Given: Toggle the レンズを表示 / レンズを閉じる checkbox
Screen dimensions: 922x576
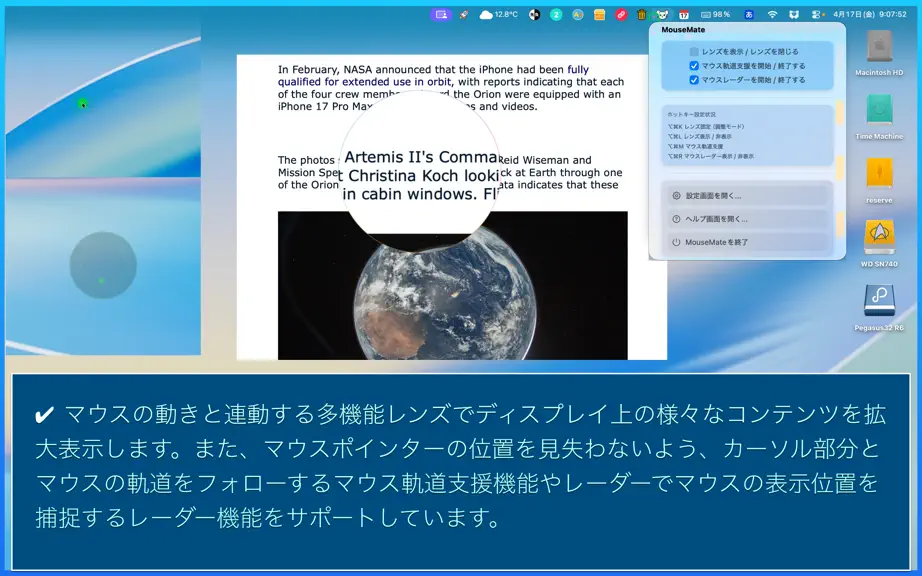Looking at the screenshot, I should click(694, 52).
